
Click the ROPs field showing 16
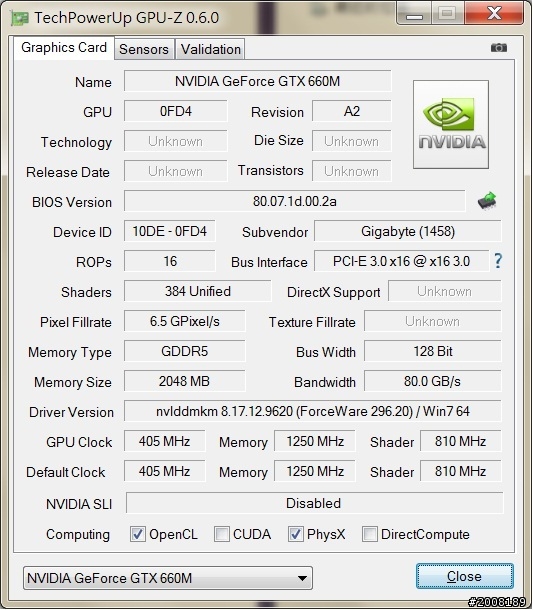click(x=170, y=261)
